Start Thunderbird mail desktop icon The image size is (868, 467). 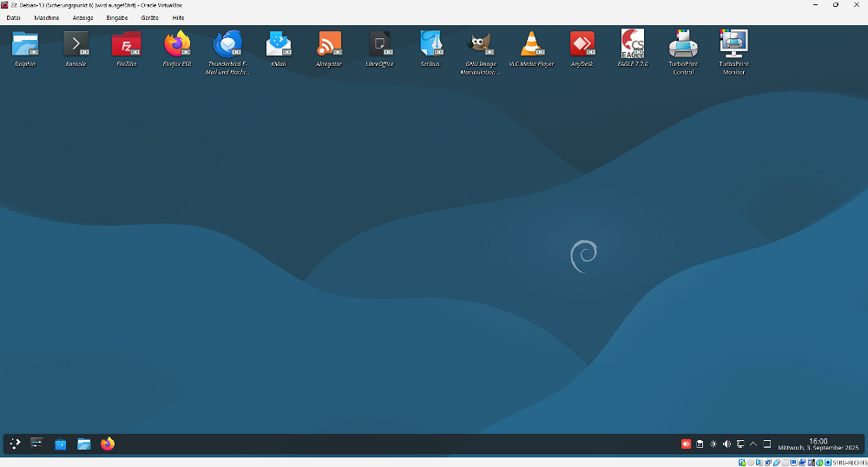point(228,44)
